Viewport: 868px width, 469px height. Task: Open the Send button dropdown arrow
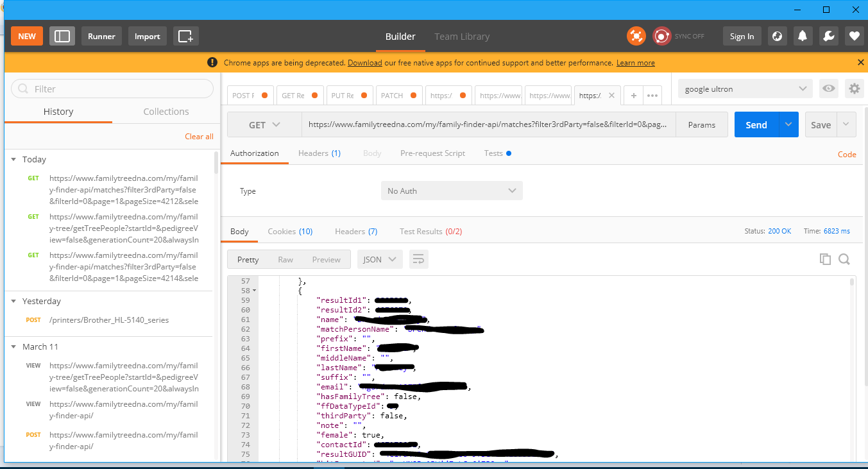tap(788, 125)
